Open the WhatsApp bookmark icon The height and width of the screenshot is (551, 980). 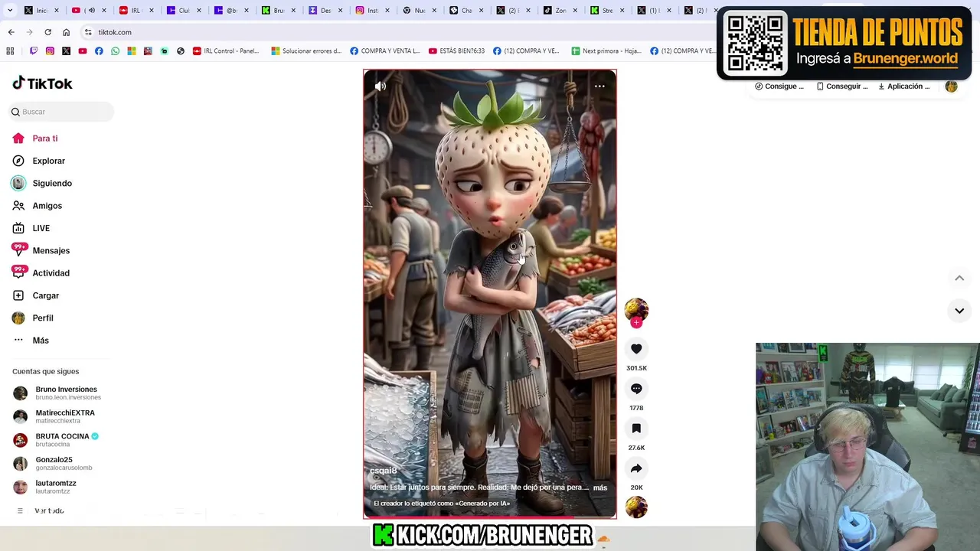coord(115,51)
